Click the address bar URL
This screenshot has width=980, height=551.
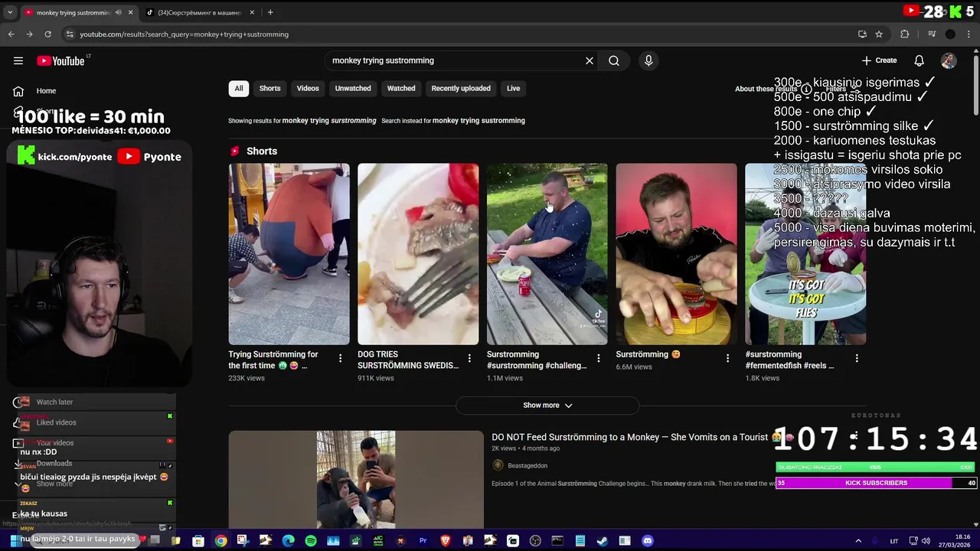coord(184,34)
